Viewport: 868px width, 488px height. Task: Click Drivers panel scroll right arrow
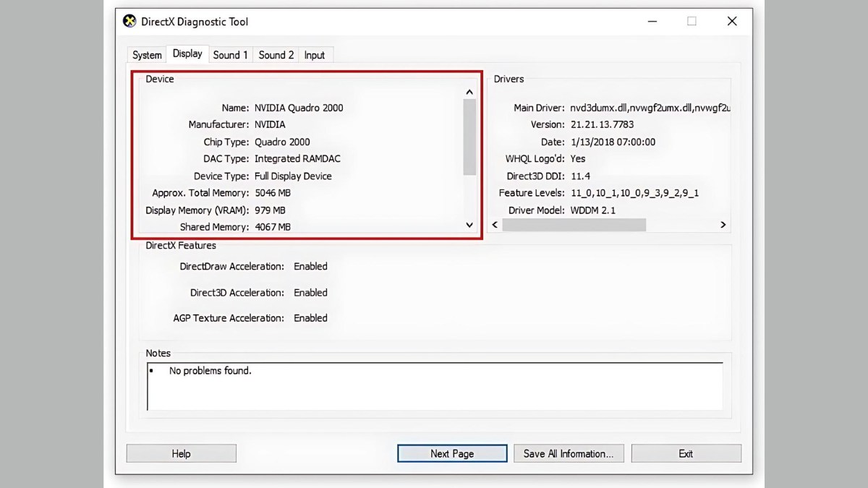click(x=723, y=225)
